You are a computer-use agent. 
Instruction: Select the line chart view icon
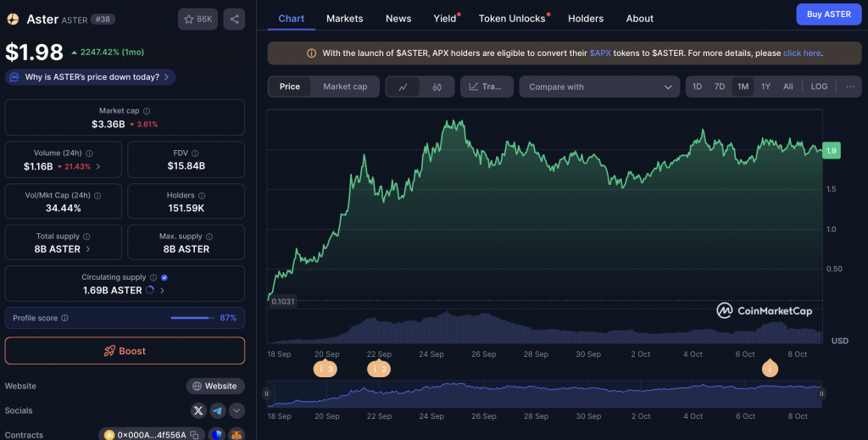click(x=403, y=86)
